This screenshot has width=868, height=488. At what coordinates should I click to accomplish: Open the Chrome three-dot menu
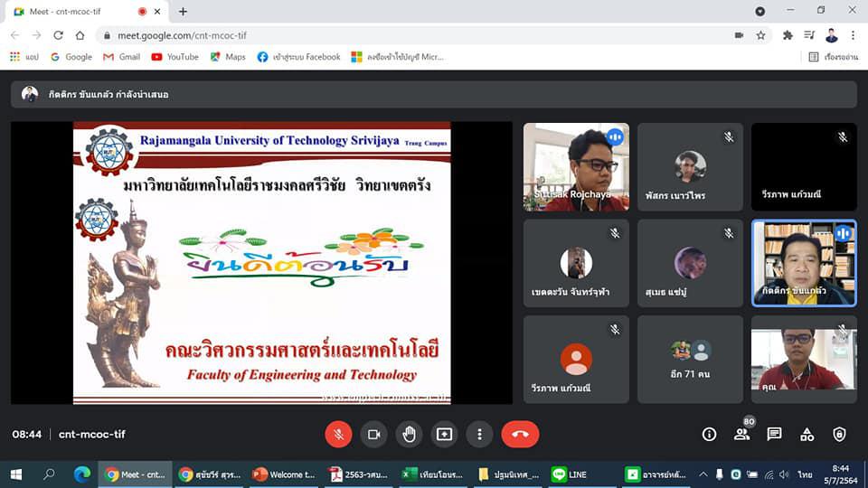coord(853,35)
